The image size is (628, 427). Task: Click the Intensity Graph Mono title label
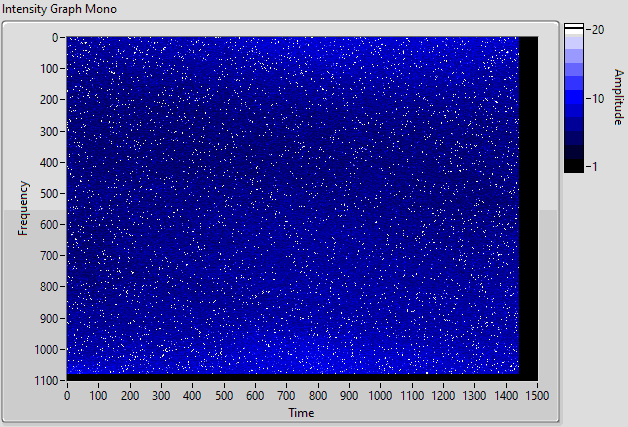[x=59, y=9]
